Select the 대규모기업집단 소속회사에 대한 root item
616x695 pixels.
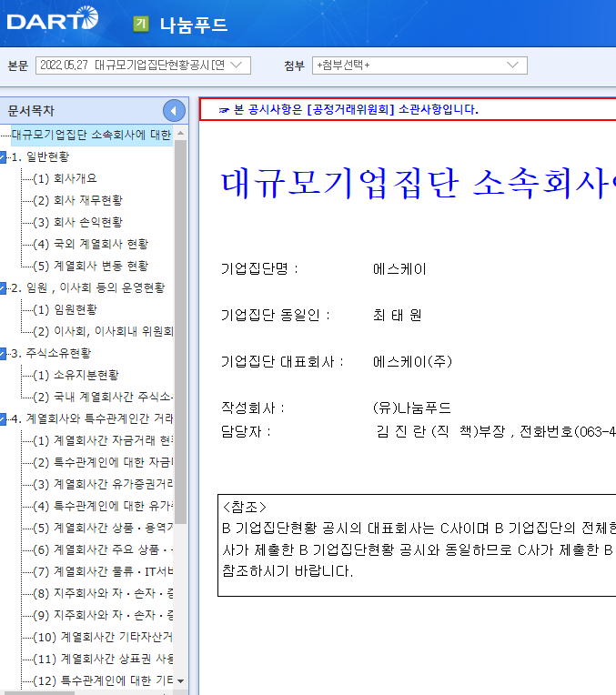[91, 135]
